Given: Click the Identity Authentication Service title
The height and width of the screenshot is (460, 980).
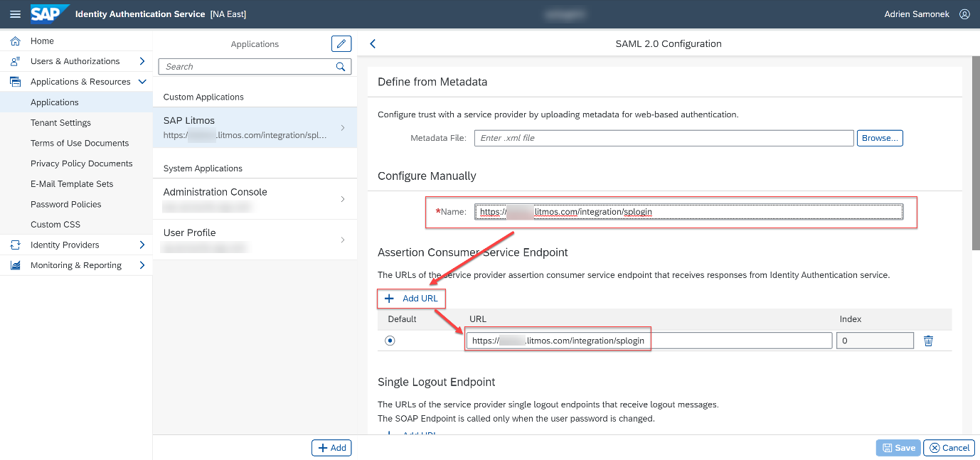Looking at the screenshot, I should (x=140, y=14).
